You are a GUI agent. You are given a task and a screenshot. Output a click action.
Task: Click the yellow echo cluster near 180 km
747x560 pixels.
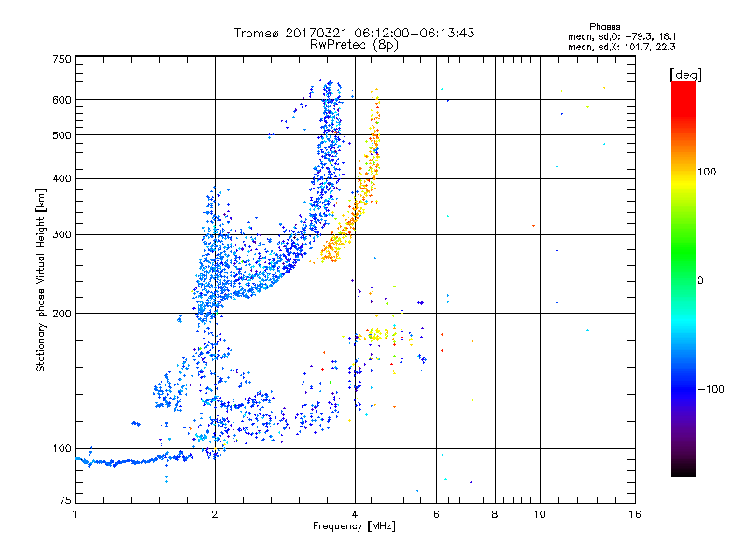point(376,334)
